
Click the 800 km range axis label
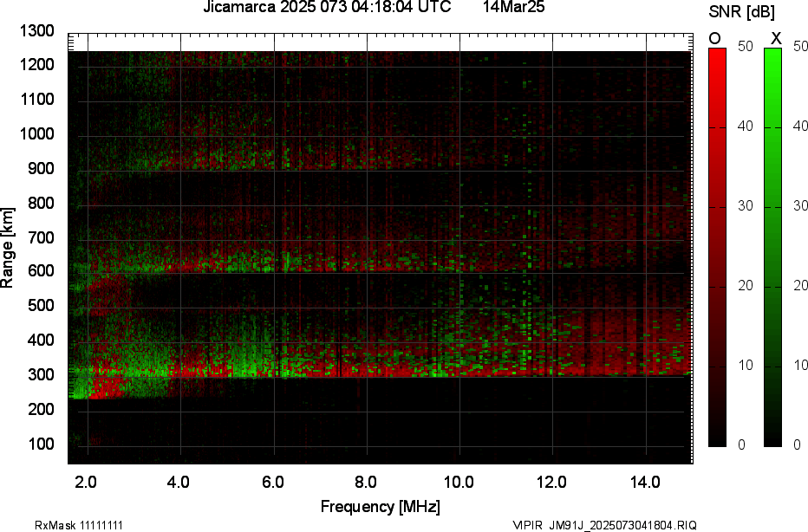41,203
